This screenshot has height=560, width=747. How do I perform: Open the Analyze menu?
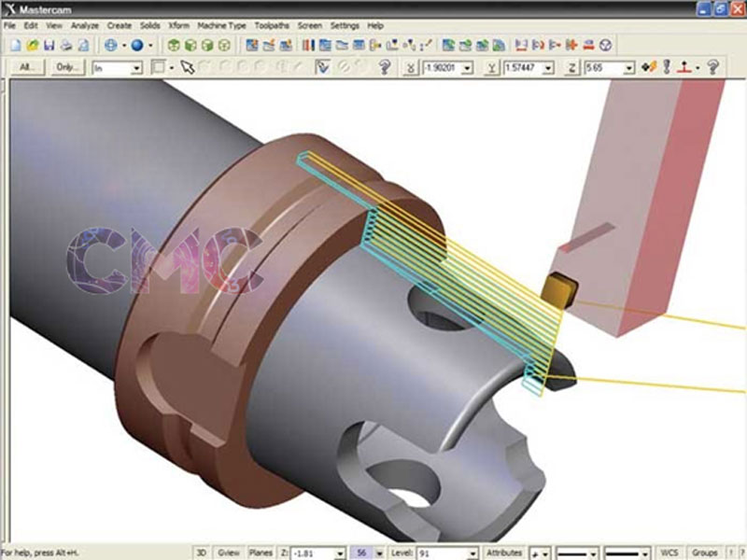coord(85,26)
